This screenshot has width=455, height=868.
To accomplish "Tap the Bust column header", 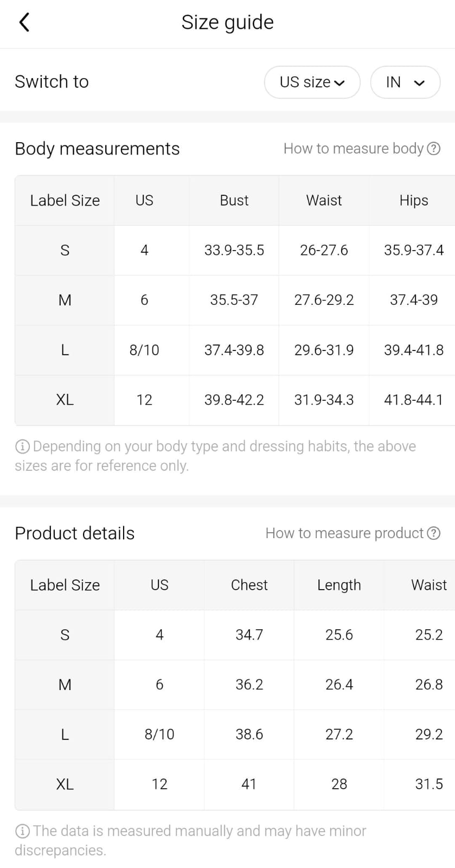I will coord(234,201).
